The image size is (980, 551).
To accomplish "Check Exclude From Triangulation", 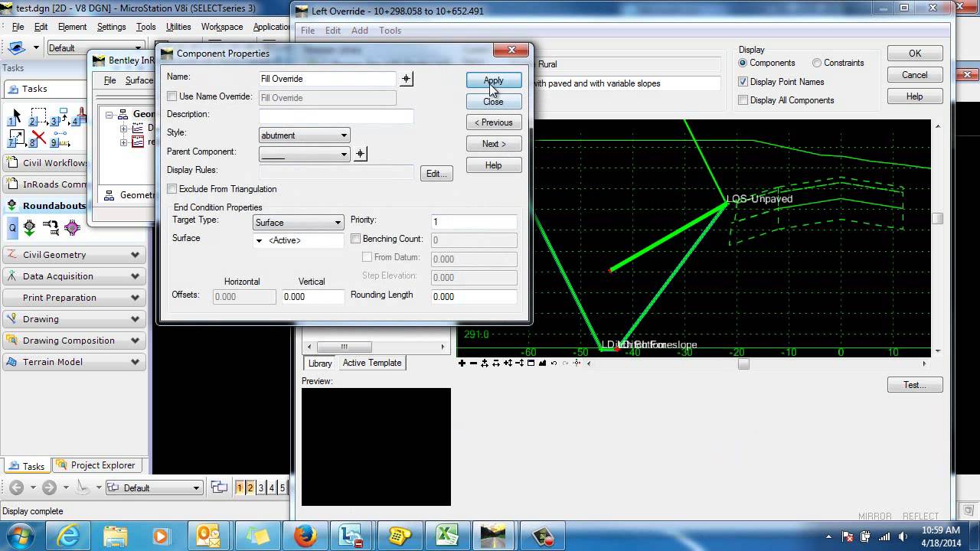I will 171,189.
